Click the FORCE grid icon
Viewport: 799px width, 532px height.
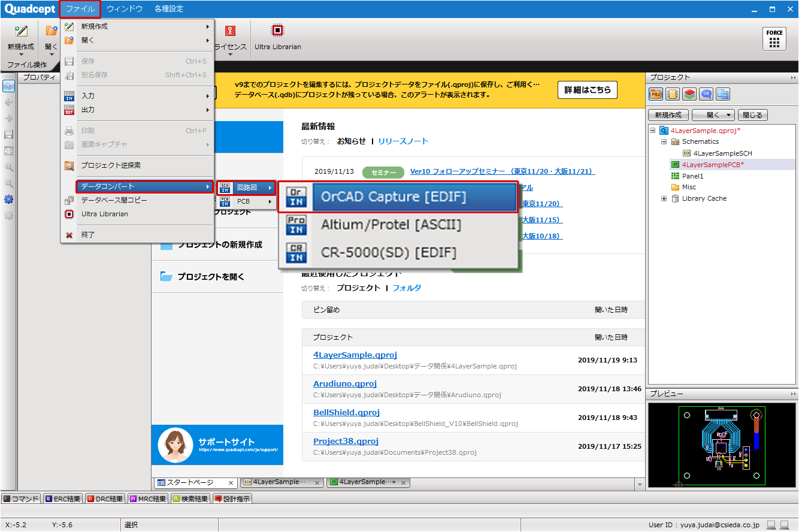(x=774, y=39)
